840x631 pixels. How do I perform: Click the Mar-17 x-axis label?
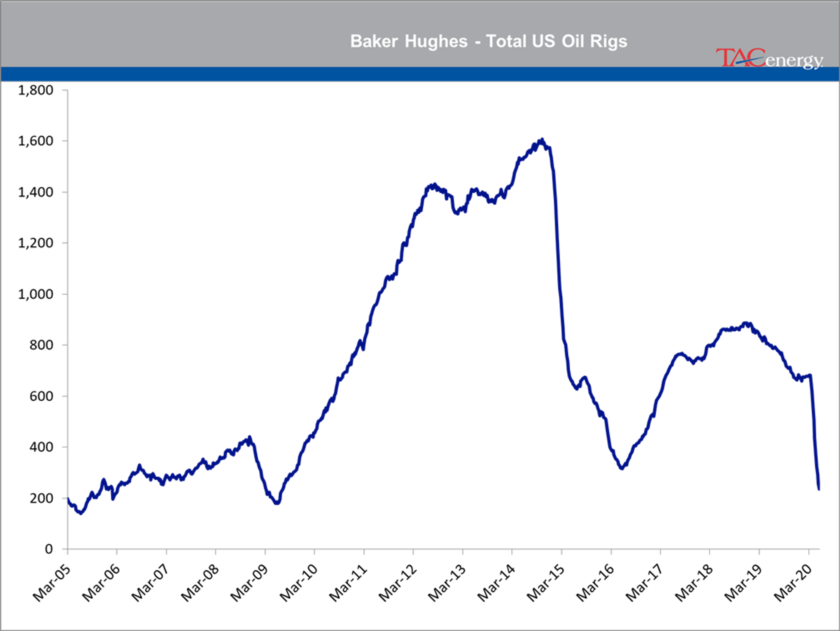click(x=644, y=583)
